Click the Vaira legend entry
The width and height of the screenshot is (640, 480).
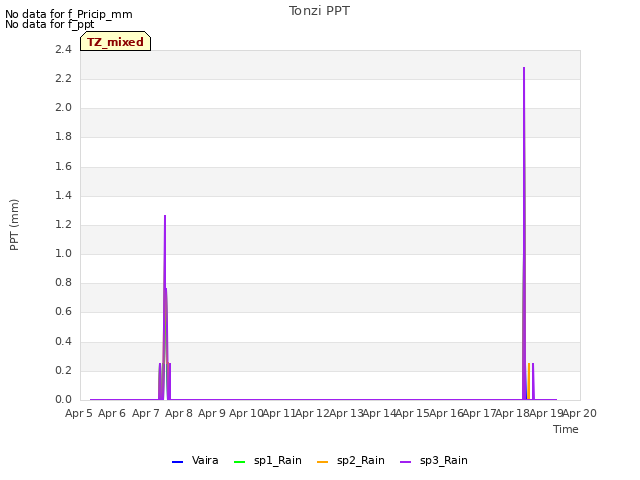[195, 460]
